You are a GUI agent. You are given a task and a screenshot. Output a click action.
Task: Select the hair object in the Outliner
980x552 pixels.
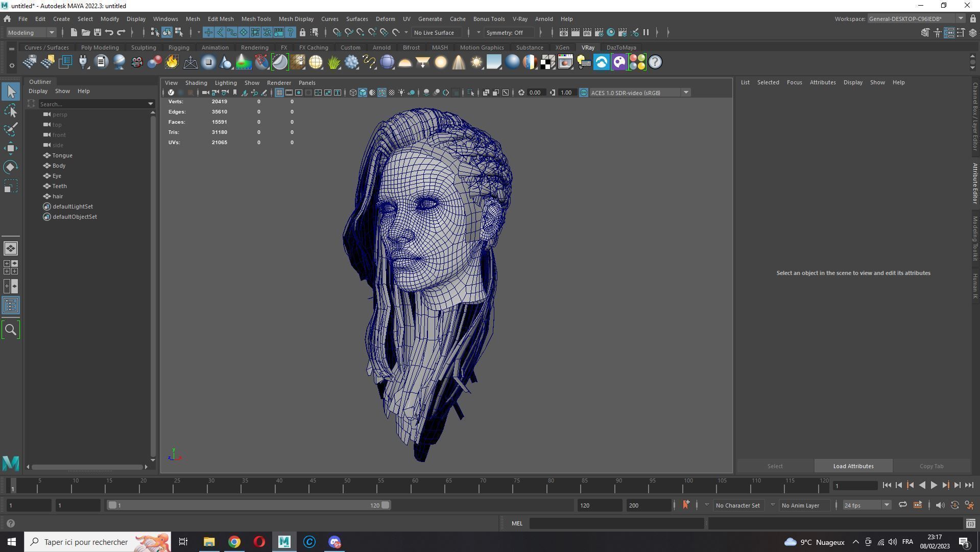pyautogui.click(x=58, y=196)
